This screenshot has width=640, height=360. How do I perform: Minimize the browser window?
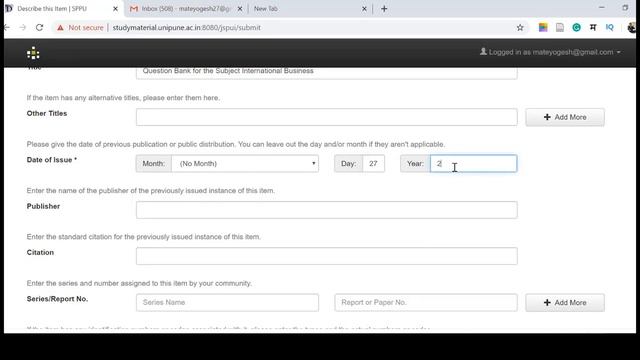coord(602,8)
